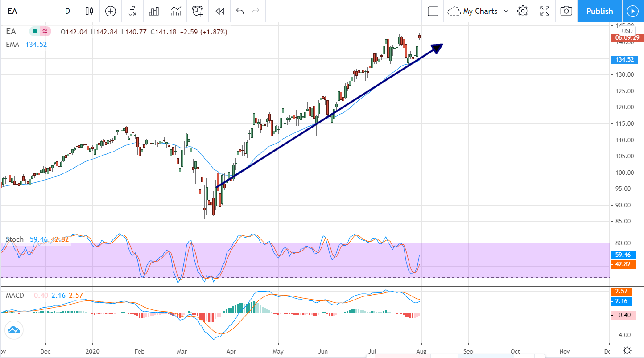Create an alert with the alarm clock icon
Viewport: 644px width, 358px height.
[x=197, y=11]
